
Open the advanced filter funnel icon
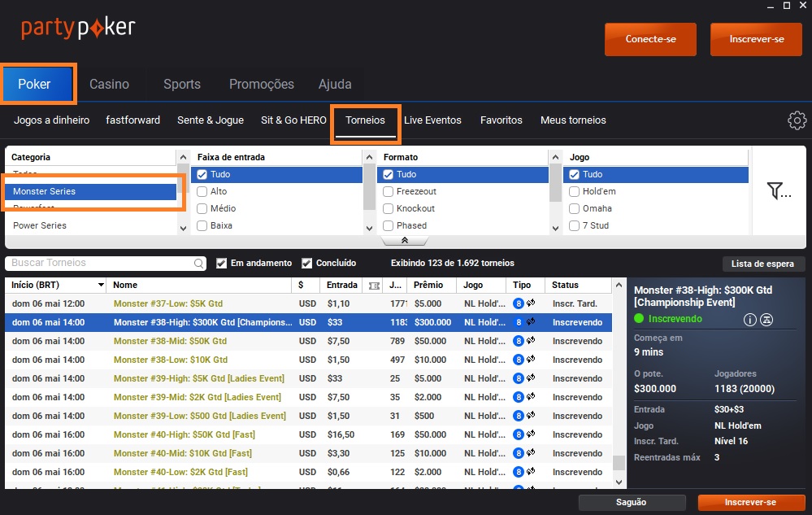[x=779, y=190]
